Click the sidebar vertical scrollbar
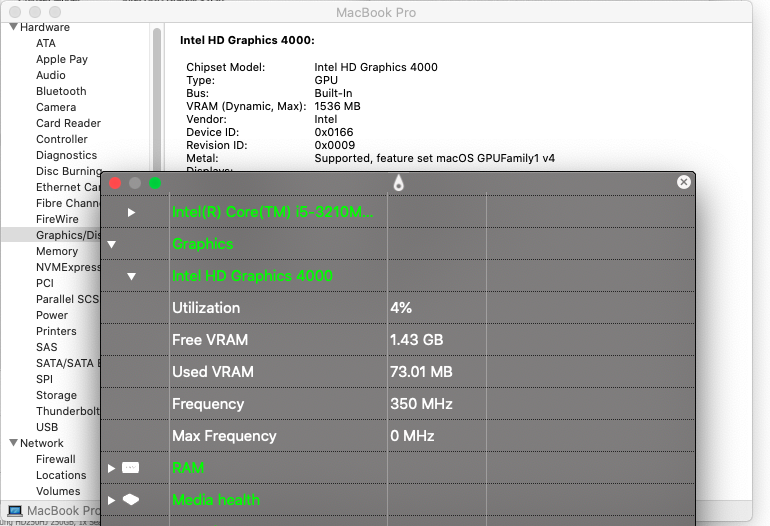 pos(157,98)
